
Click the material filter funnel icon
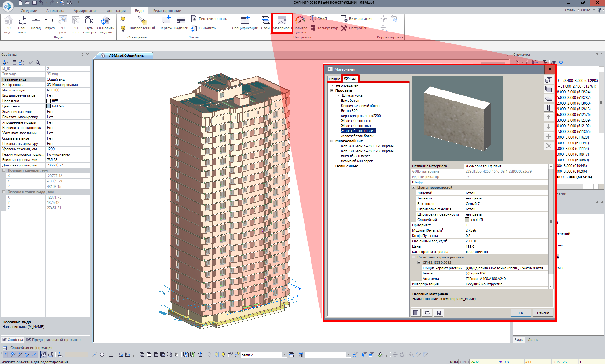point(549,79)
